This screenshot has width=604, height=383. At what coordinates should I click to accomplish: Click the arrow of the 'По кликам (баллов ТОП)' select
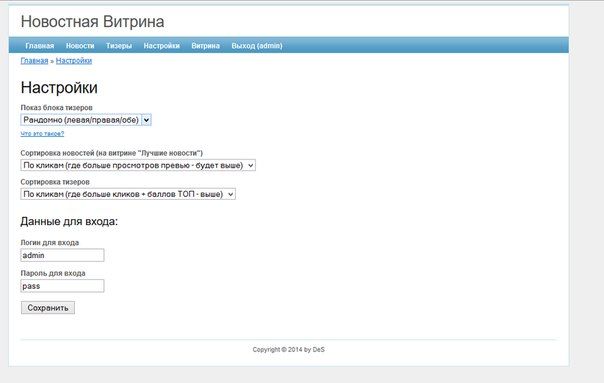pos(230,194)
